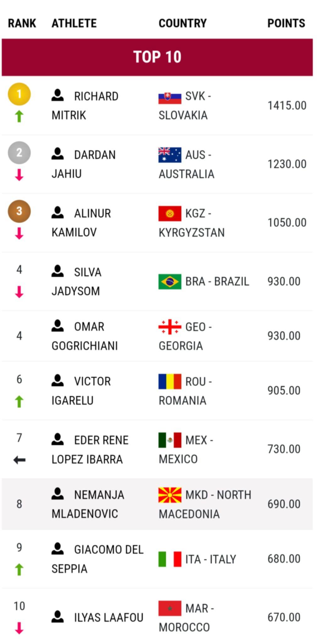The image size is (319, 644).
Task: Click the gold rank 1 medal badge
Action: pyautogui.click(x=19, y=94)
